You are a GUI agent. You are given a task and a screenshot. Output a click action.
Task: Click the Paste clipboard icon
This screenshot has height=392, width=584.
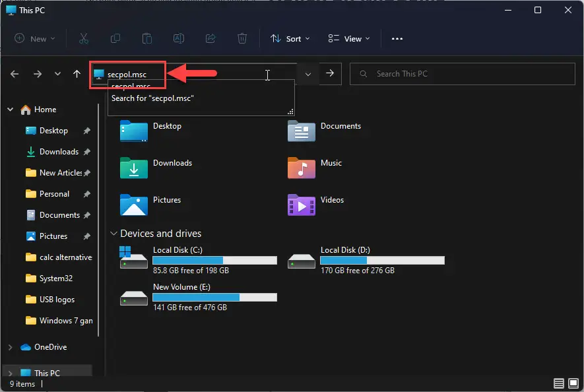coord(147,38)
